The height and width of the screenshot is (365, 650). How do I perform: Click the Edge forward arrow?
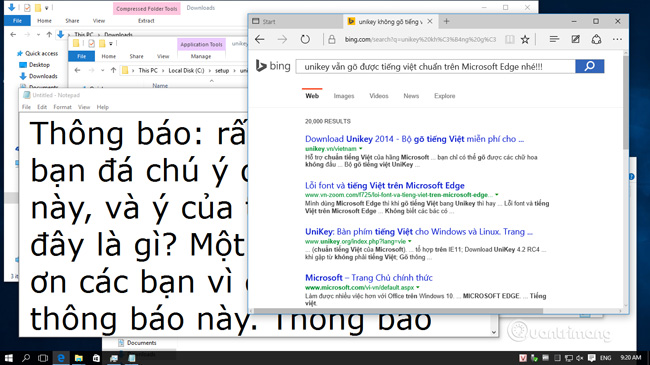282,39
